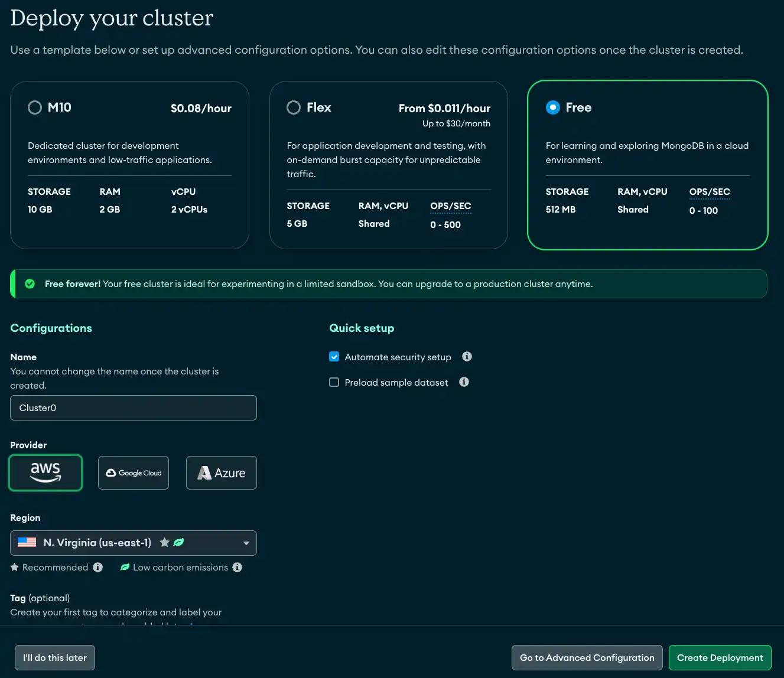
Task: Click the Create Deployment button
Action: (x=720, y=657)
